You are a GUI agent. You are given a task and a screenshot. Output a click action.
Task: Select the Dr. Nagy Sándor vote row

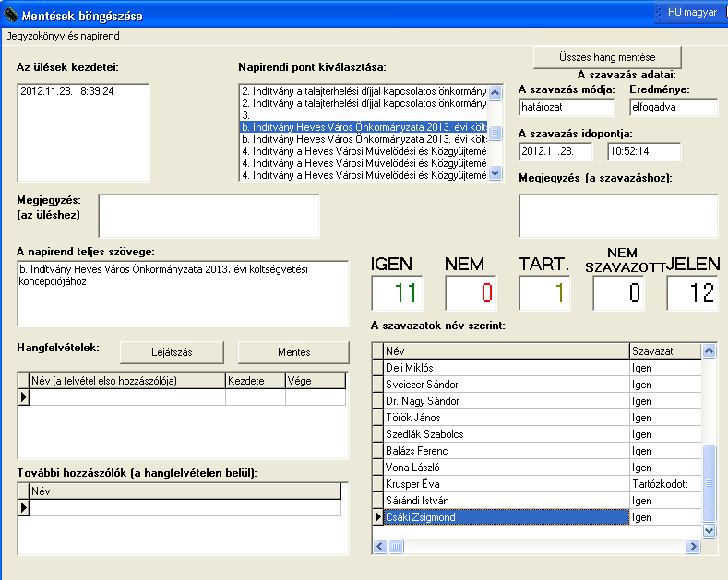click(x=537, y=401)
